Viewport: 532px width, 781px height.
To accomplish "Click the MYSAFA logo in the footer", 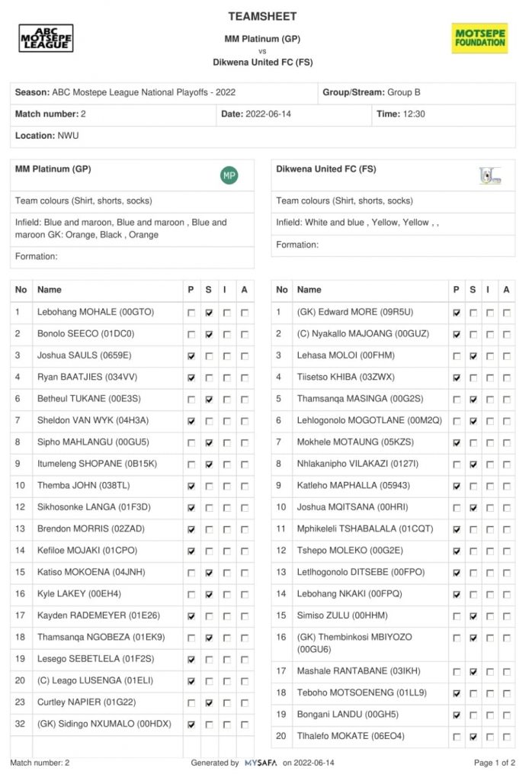I will tap(261, 763).
